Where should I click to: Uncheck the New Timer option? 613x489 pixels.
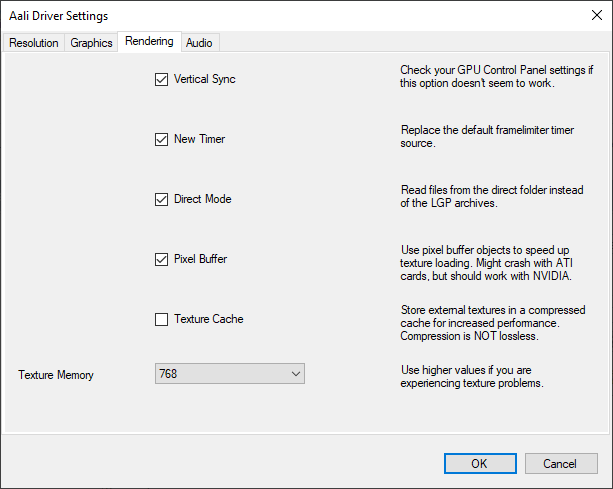click(161, 140)
